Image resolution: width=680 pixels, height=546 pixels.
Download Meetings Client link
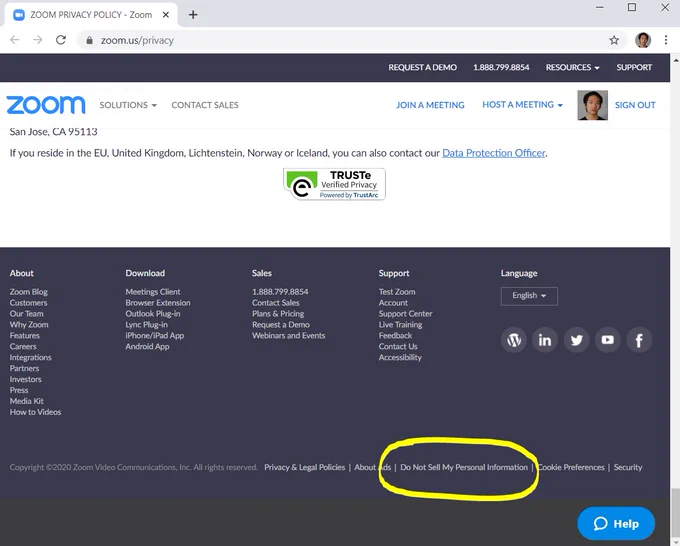click(x=153, y=292)
